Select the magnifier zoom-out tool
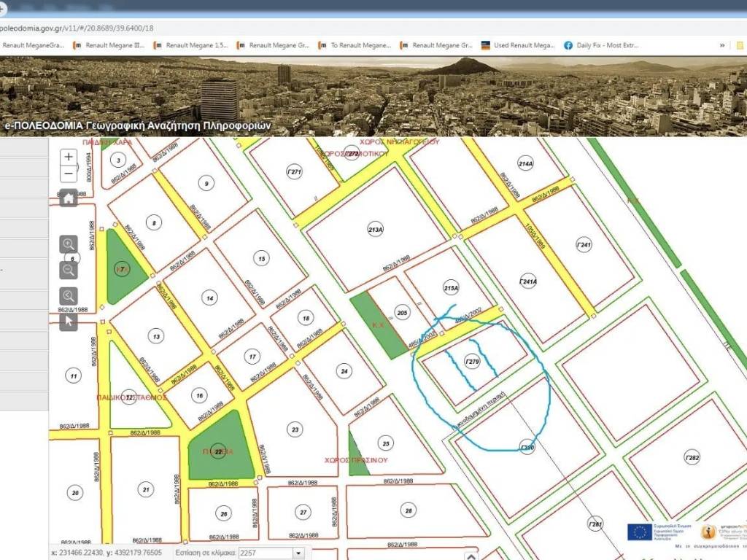 (69, 271)
